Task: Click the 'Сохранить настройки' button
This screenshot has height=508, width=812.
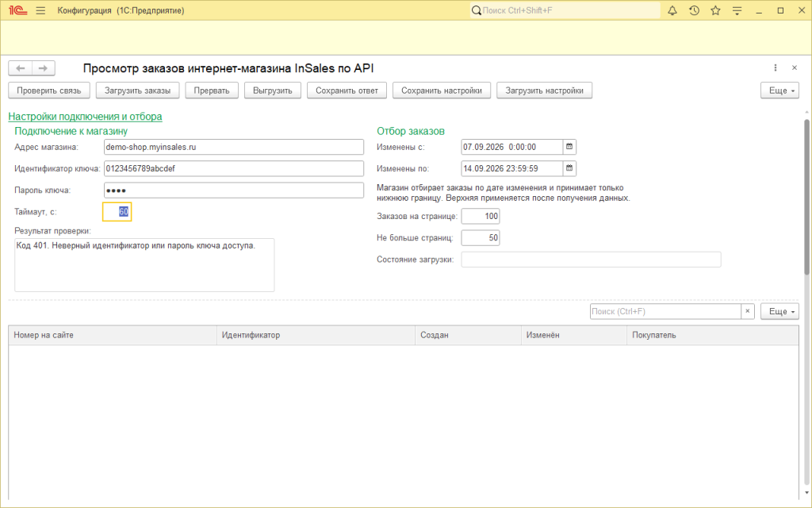Action: [442, 90]
